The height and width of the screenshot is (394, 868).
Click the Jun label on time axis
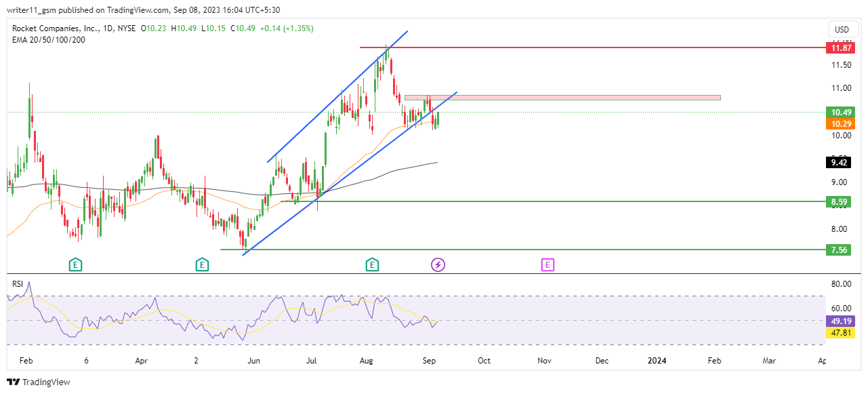(x=254, y=361)
